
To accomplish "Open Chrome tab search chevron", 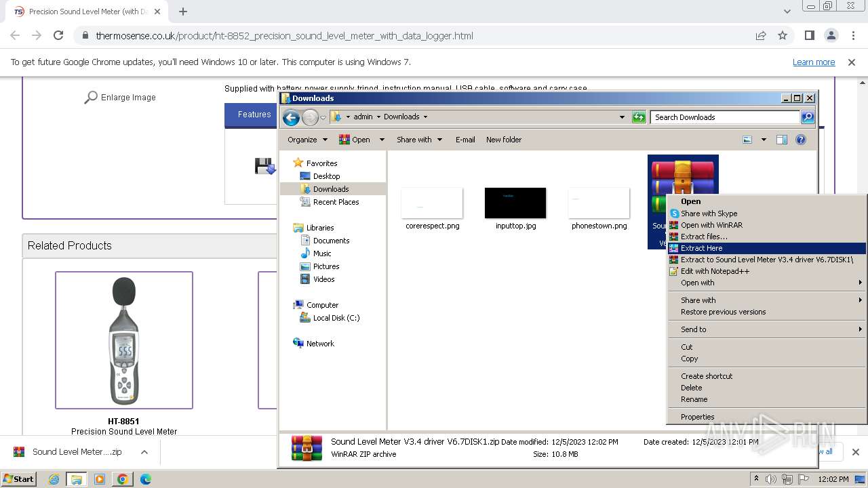I will click(787, 12).
